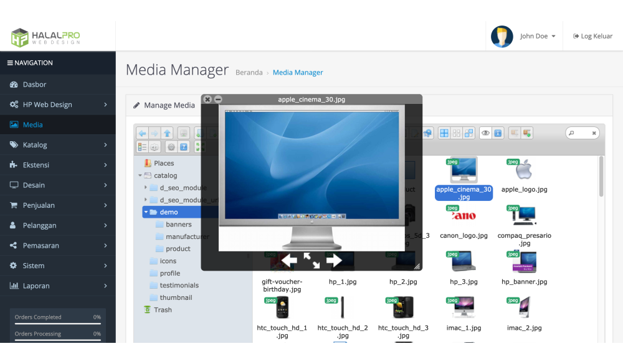The image size is (623, 364).
Task: Expand the d_seo_module folder
Action: (146, 188)
